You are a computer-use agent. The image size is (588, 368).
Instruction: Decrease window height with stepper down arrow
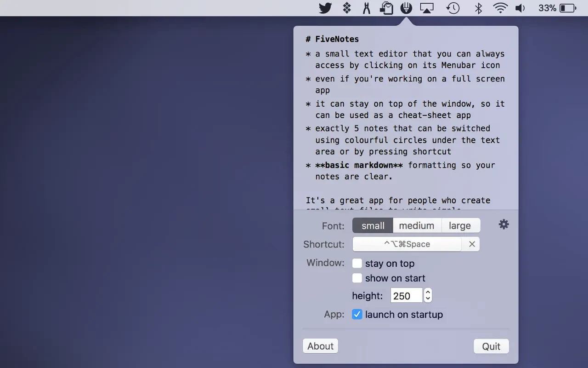point(428,299)
